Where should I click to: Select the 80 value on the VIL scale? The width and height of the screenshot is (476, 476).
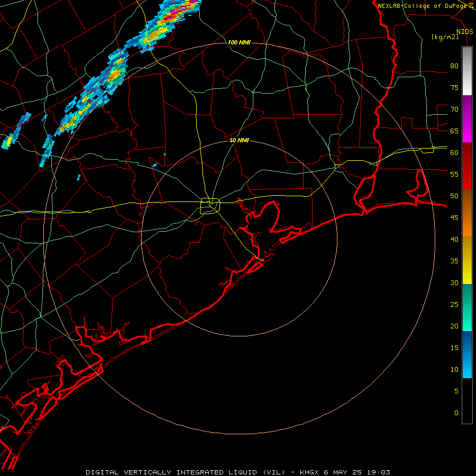(x=454, y=66)
